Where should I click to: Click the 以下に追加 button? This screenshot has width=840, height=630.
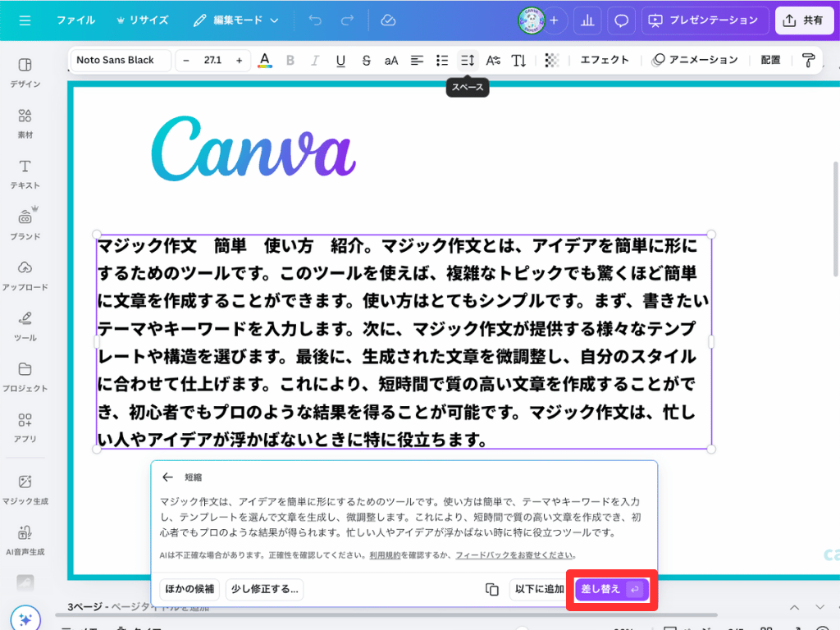540,589
